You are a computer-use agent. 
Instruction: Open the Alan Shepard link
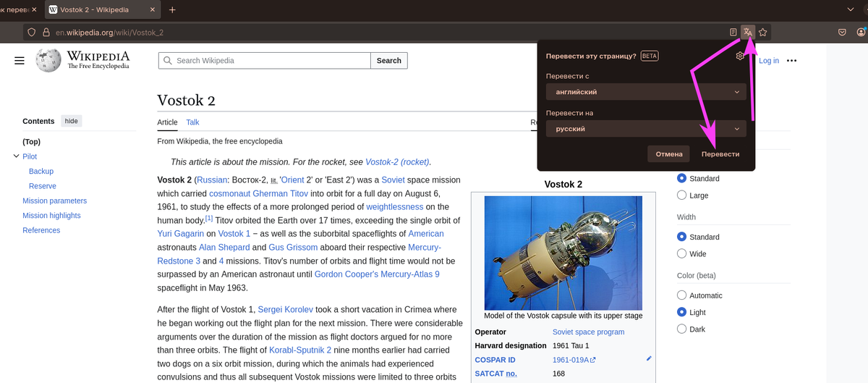[224, 248]
